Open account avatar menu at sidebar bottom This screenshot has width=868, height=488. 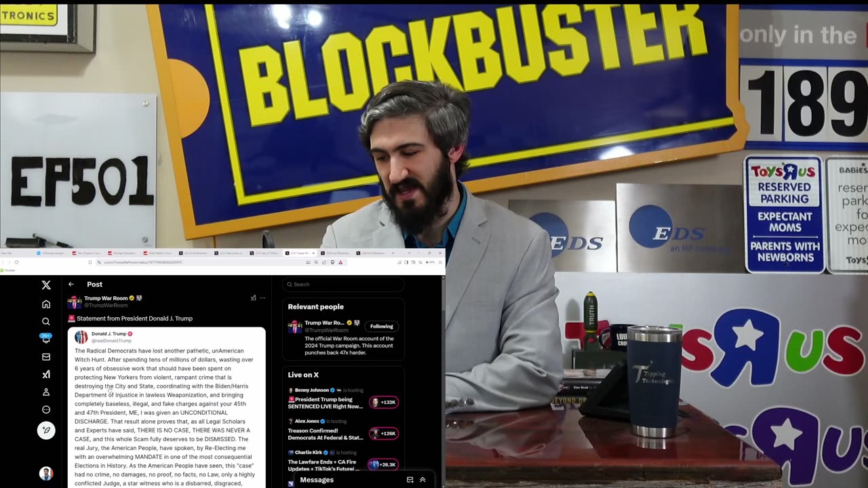pos(46,474)
